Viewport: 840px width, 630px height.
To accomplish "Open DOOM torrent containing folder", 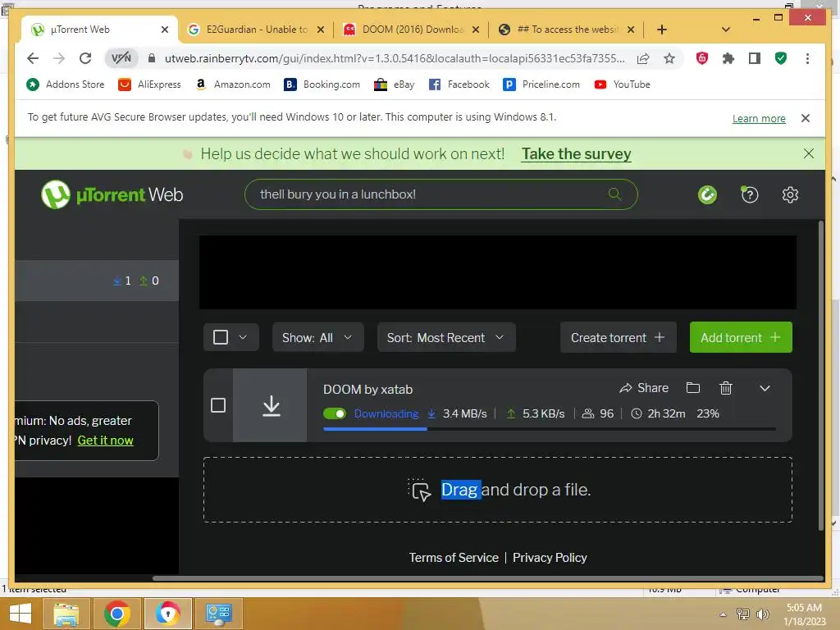I will click(x=692, y=387).
